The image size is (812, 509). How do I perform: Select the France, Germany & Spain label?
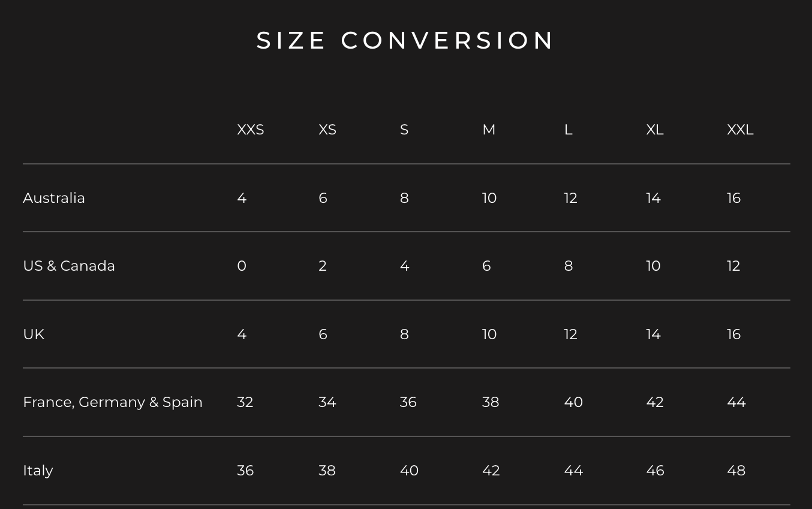click(x=113, y=402)
